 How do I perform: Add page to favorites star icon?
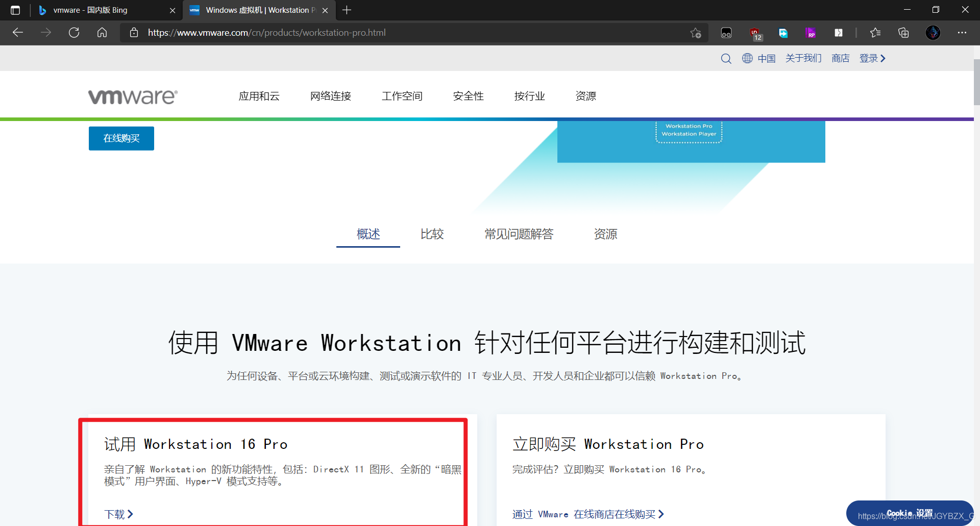click(x=695, y=33)
